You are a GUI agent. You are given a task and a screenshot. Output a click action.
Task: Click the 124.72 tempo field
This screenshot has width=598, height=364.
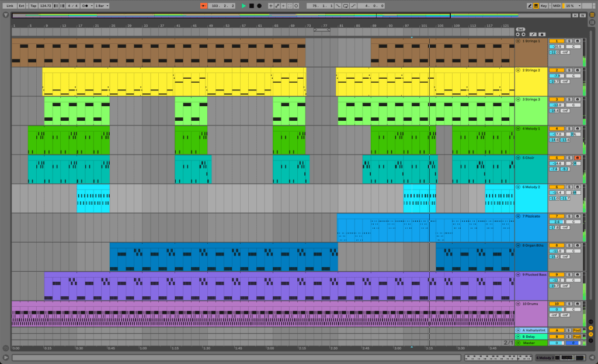pos(46,6)
